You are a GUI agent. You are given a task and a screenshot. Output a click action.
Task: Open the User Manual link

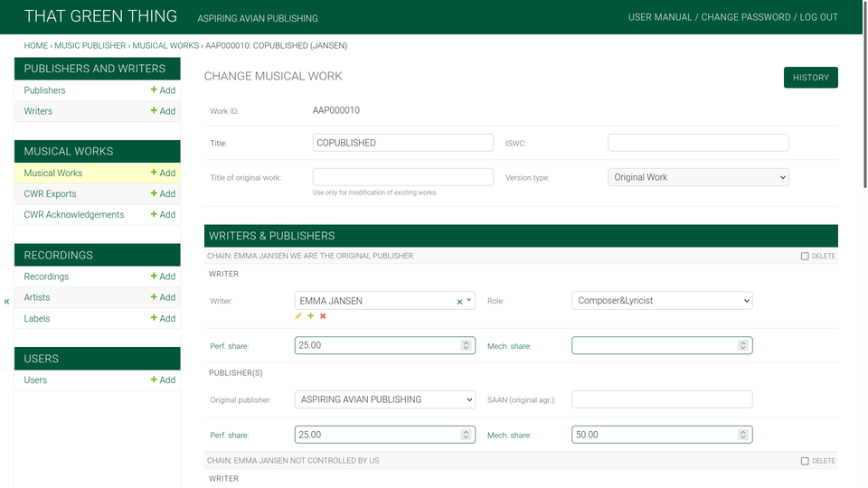click(x=660, y=17)
